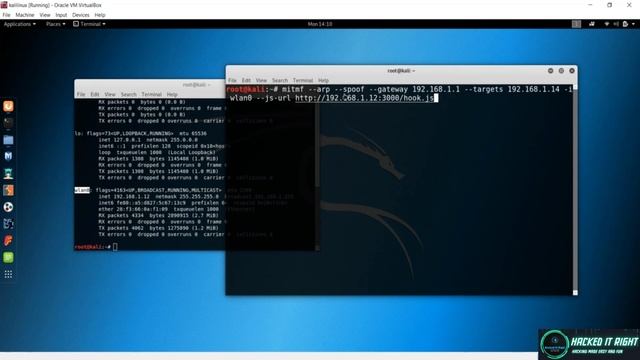
Task: Open VirtualBox View menu
Action: click(x=45, y=15)
